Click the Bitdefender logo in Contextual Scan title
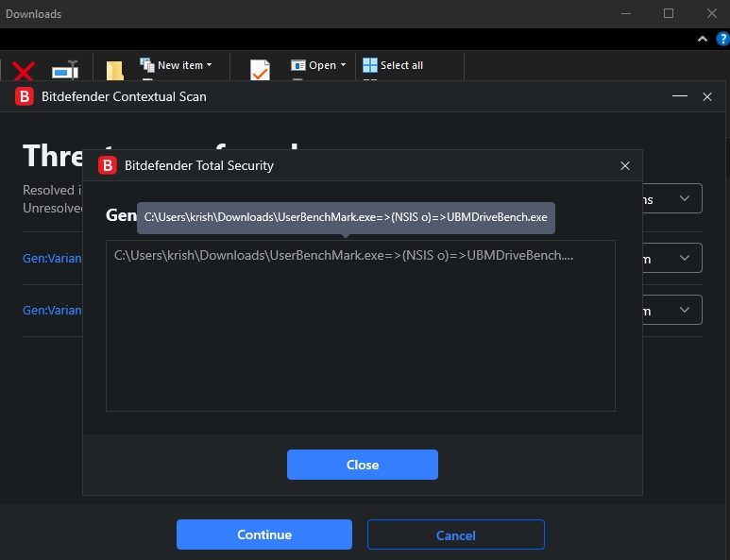This screenshot has height=560, width=730. (25, 96)
